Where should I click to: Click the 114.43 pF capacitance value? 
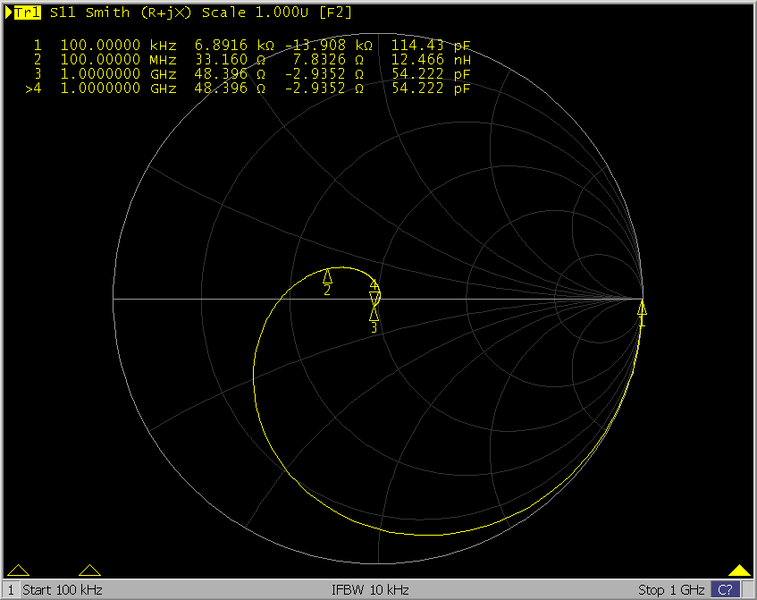pos(430,45)
